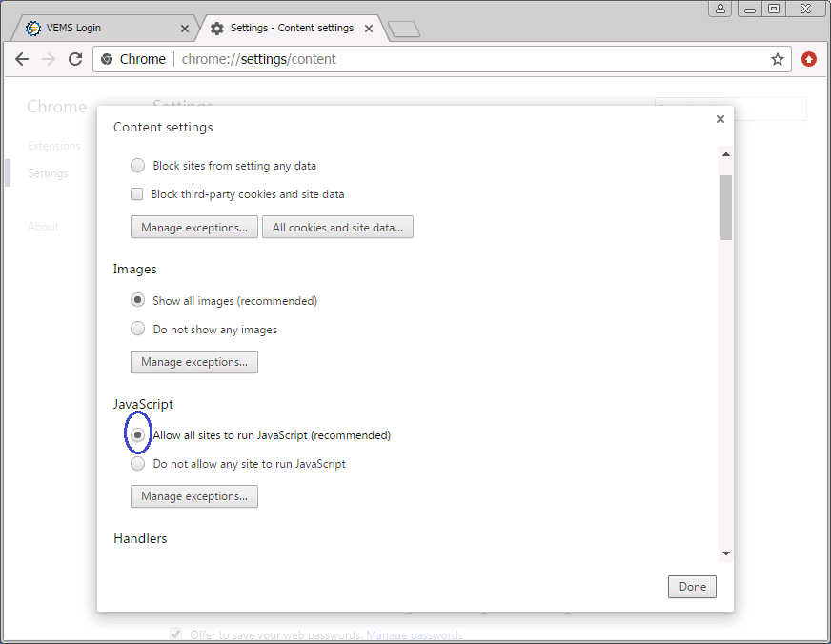Close the Content settings dialog with the X
Viewport: 831px width, 644px height.
coord(720,119)
